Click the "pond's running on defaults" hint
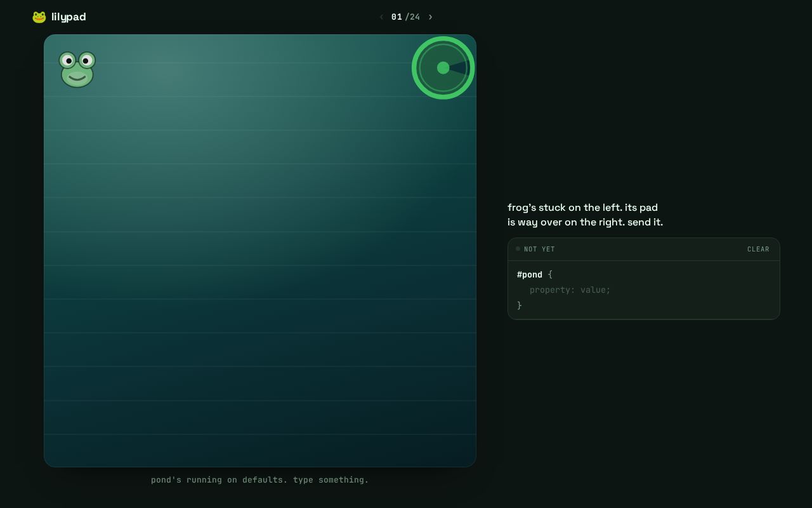 click(260, 480)
